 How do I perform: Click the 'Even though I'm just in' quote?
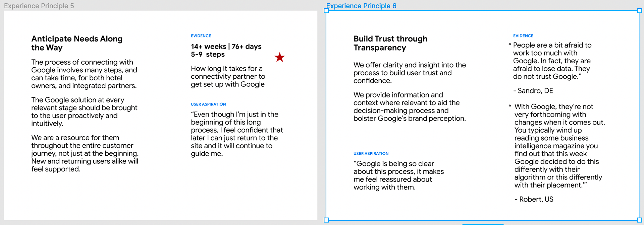(x=237, y=134)
